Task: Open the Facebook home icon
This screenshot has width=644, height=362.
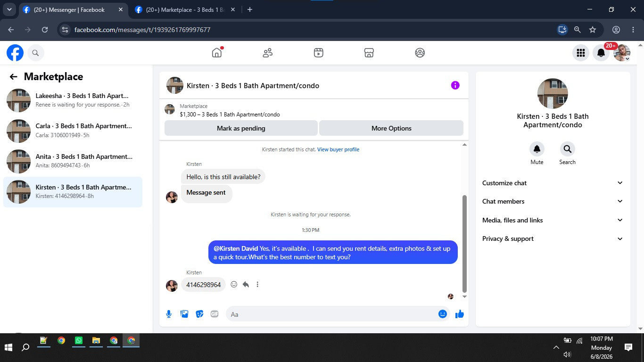Action: pyautogui.click(x=217, y=53)
